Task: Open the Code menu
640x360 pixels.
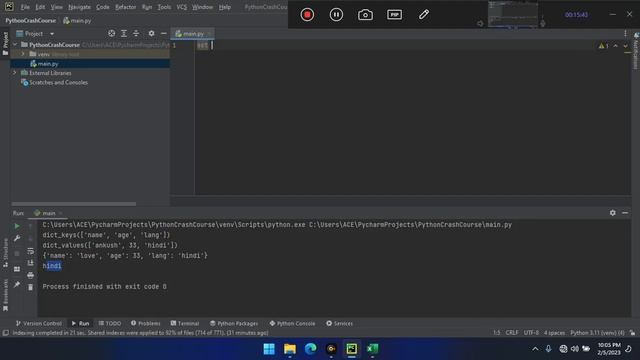Action: click(x=102, y=7)
